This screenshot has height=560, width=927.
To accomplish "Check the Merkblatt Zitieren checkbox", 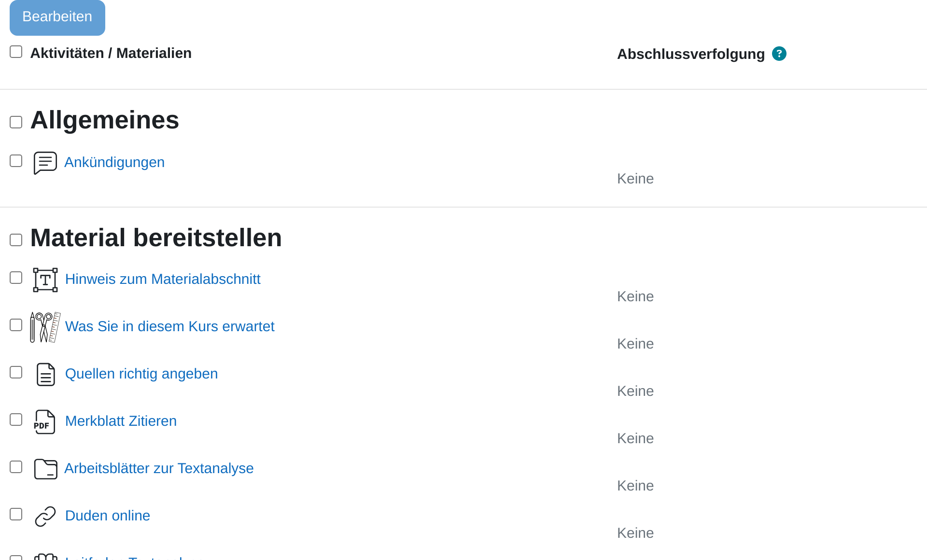I will 16,420.
